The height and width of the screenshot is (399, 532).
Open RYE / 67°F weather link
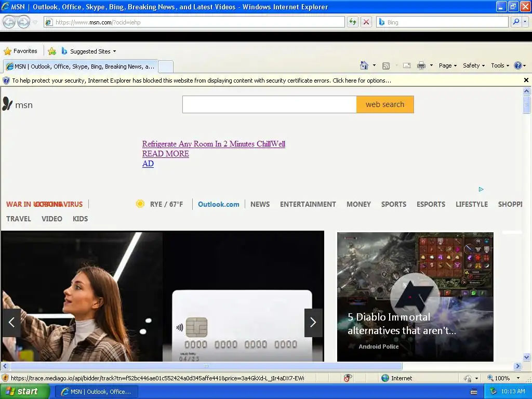(x=166, y=204)
